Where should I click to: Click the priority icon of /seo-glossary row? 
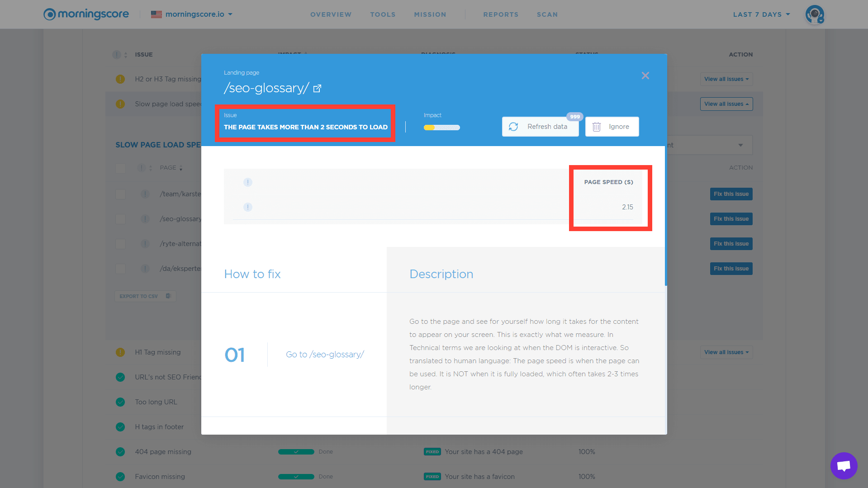[x=145, y=219]
